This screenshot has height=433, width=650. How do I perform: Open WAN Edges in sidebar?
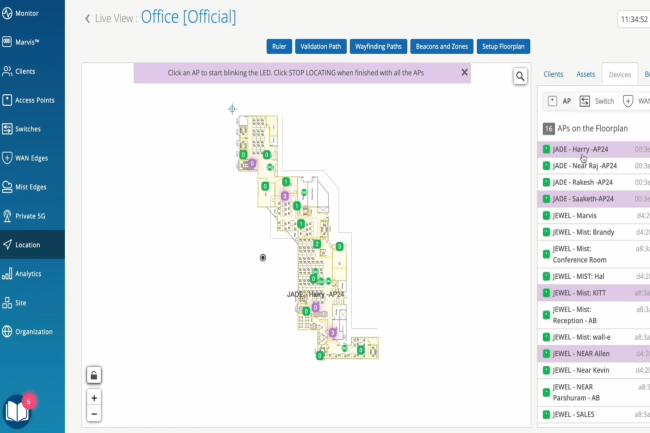click(x=32, y=158)
